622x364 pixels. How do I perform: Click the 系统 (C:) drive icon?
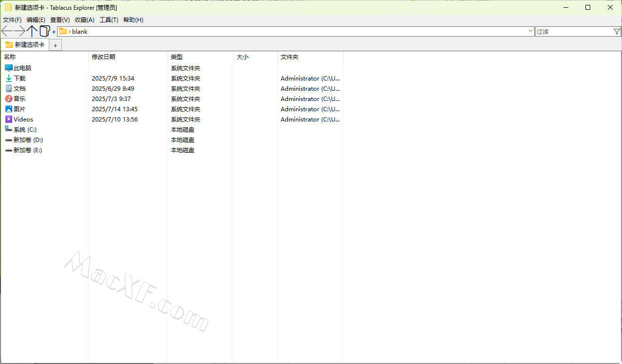click(x=9, y=130)
